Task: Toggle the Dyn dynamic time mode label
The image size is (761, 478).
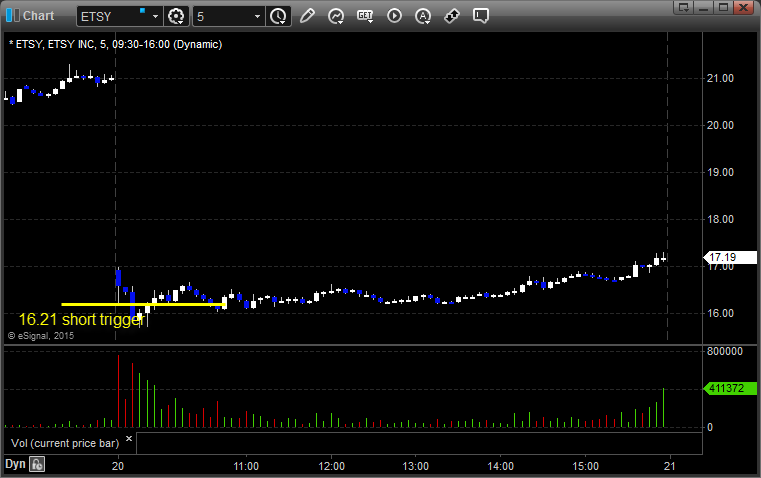Action: pos(15,464)
